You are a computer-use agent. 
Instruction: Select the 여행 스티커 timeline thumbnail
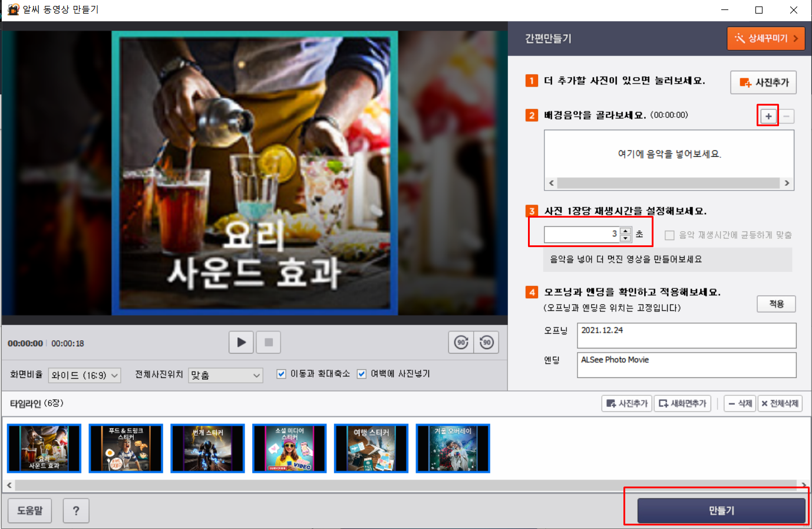coord(371,448)
